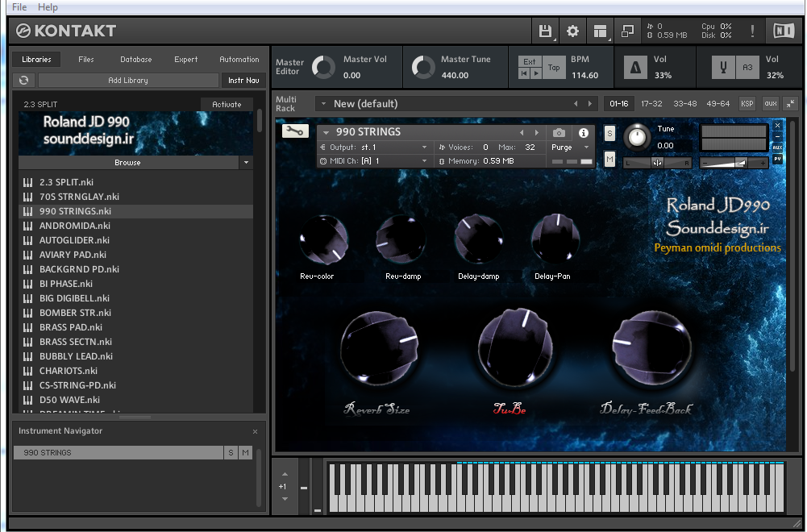
Task: Open the multi rack preset menu arrow
Action: [x=324, y=104]
